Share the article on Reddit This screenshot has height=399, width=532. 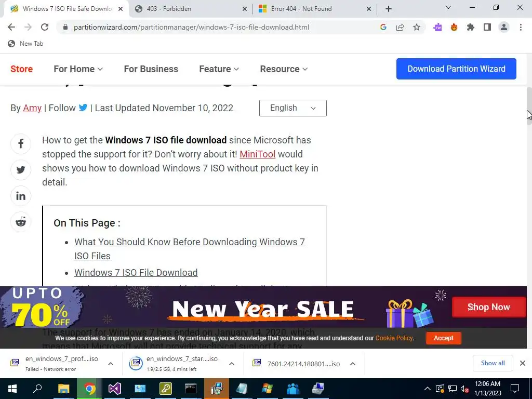(21, 222)
